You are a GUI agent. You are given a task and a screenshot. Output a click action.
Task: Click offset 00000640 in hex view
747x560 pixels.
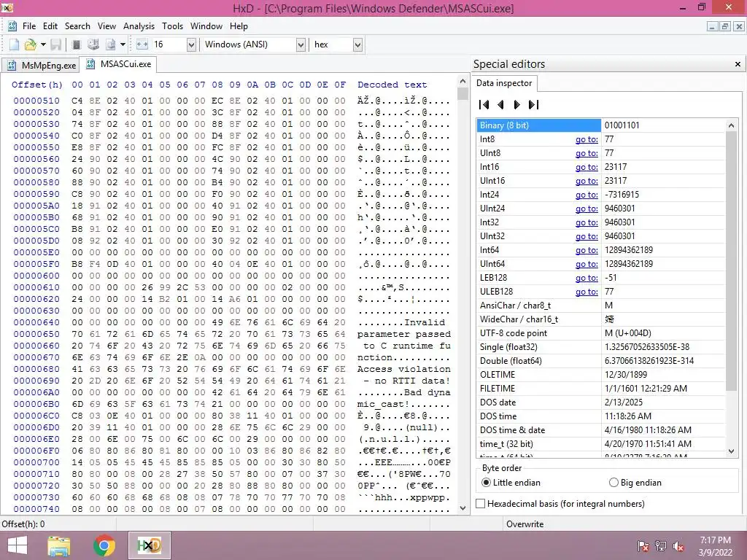point(36,322)
